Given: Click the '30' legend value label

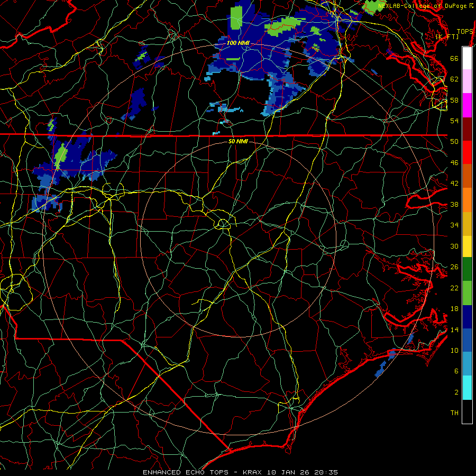Looking at the screenshot, I should click(454, 246).
